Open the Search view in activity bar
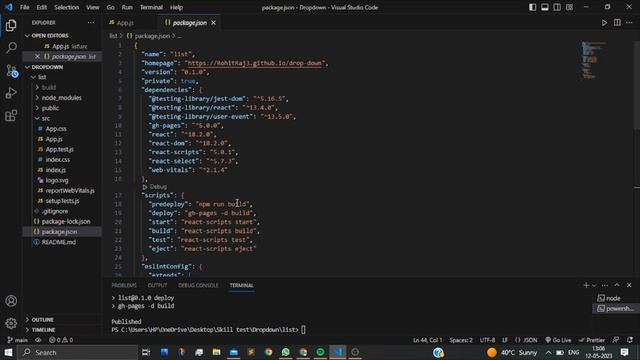The width and height of the screenshot is (640, 360). click(11, 47)
